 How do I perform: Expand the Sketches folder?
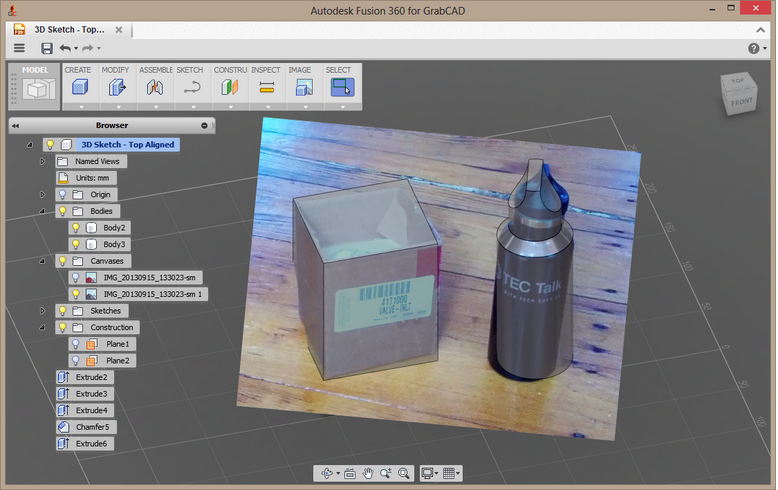point(43,310)
